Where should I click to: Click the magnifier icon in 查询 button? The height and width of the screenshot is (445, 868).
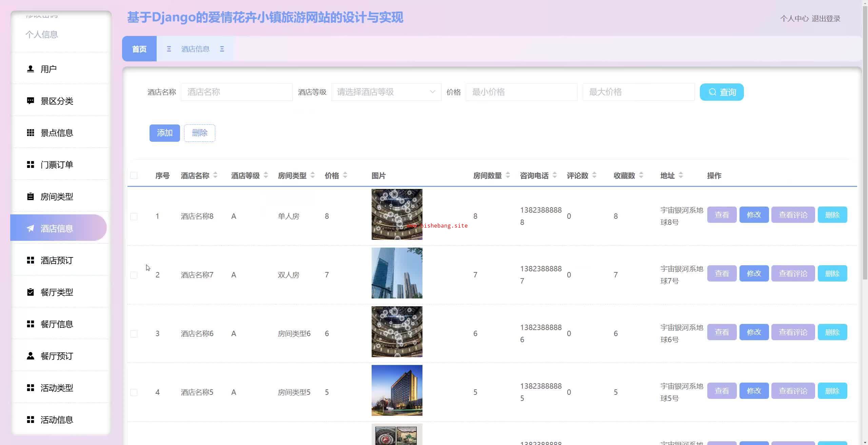(x=712, y=92)
